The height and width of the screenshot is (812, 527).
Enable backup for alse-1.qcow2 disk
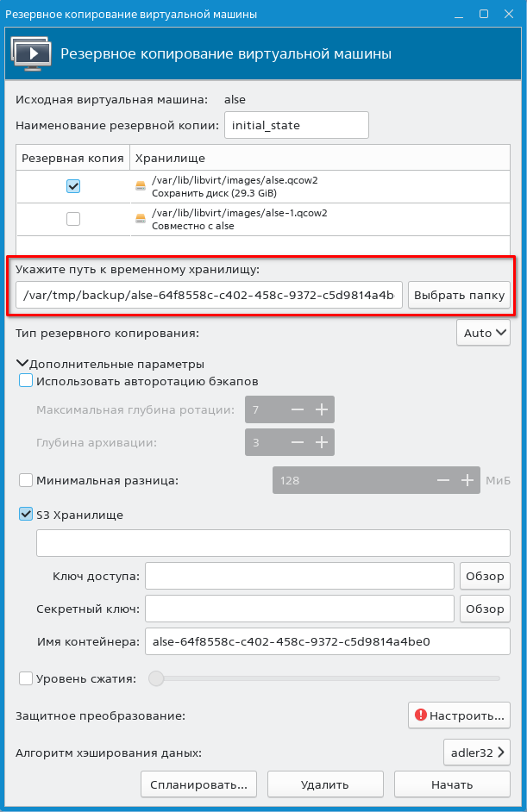73,219
